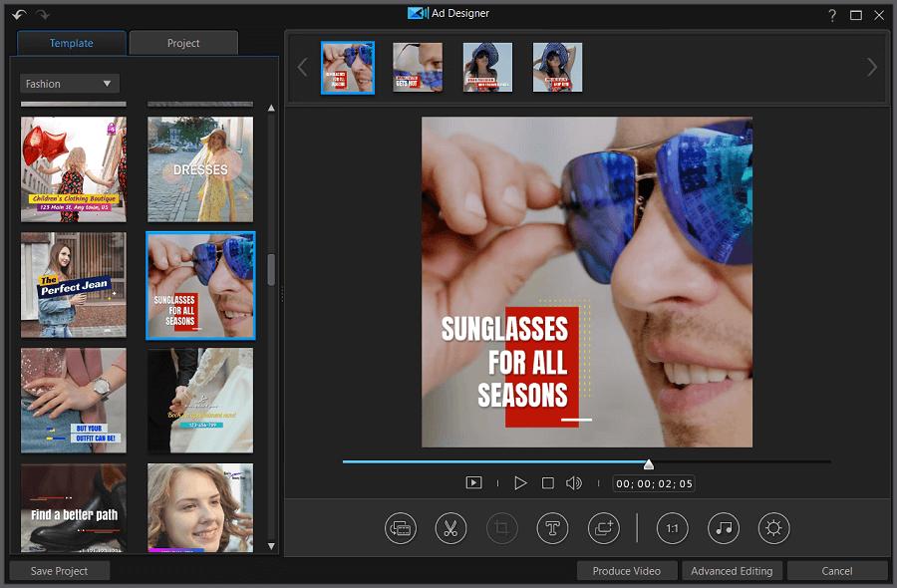Open the Trim tool with scissors icon

pyautogui.click(x=450, y=527)
